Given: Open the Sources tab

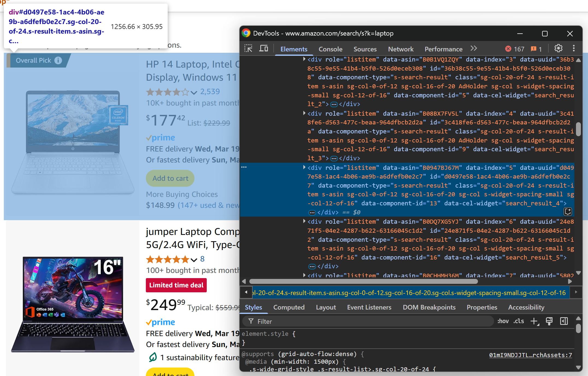Looking at the screenshot, I should point(365,49).
